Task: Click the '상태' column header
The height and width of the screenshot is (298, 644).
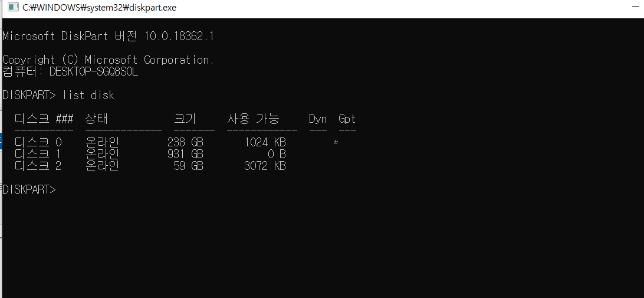Action: tap(97, 119)
